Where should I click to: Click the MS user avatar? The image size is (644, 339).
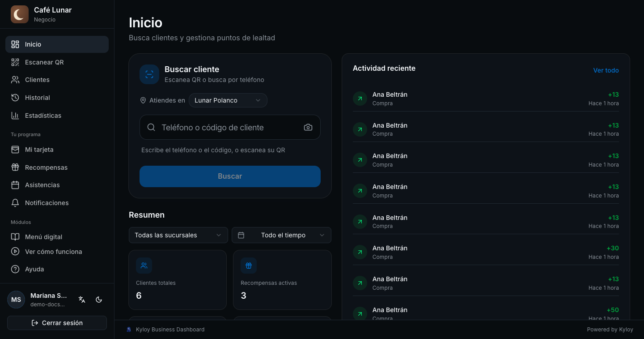(x=16, y=300)
